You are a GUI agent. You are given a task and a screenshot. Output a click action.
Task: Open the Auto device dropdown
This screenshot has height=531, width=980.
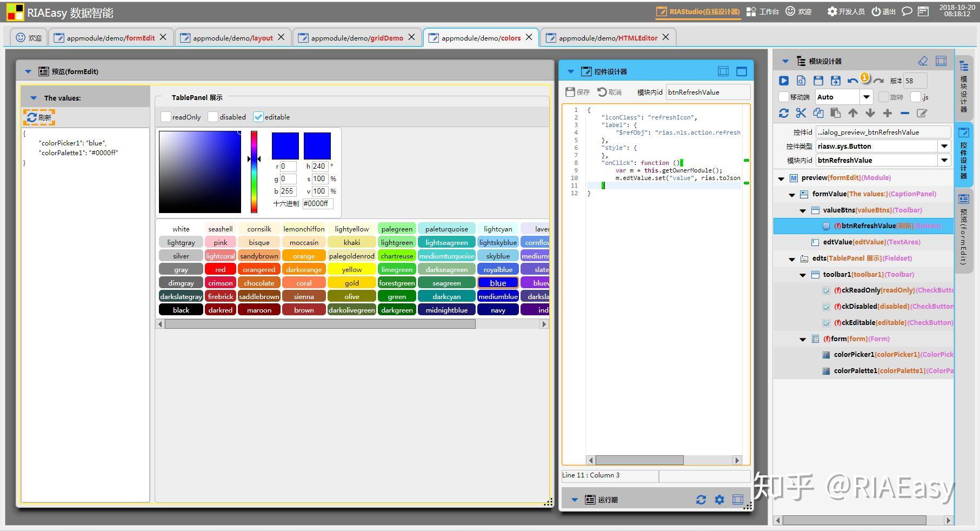point(866,97)
